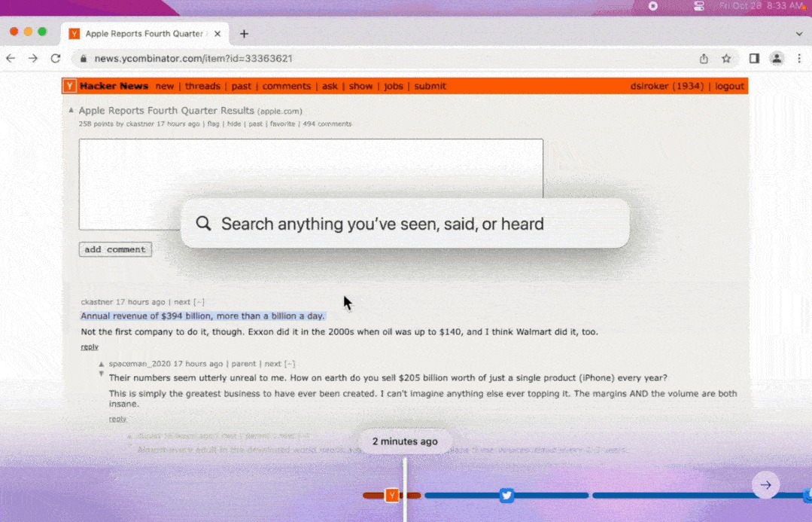Click the Hacker News Y logo

pyautogui.click(x=69, y=86)
